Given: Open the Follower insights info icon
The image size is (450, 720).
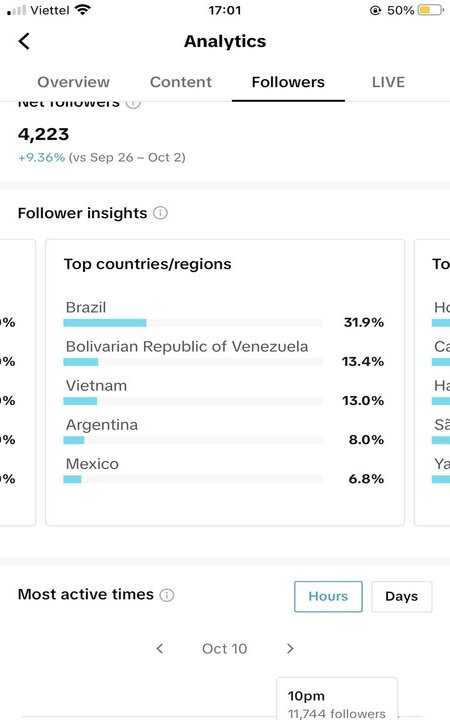Looking at the screenshot, I should pos(160,213).
